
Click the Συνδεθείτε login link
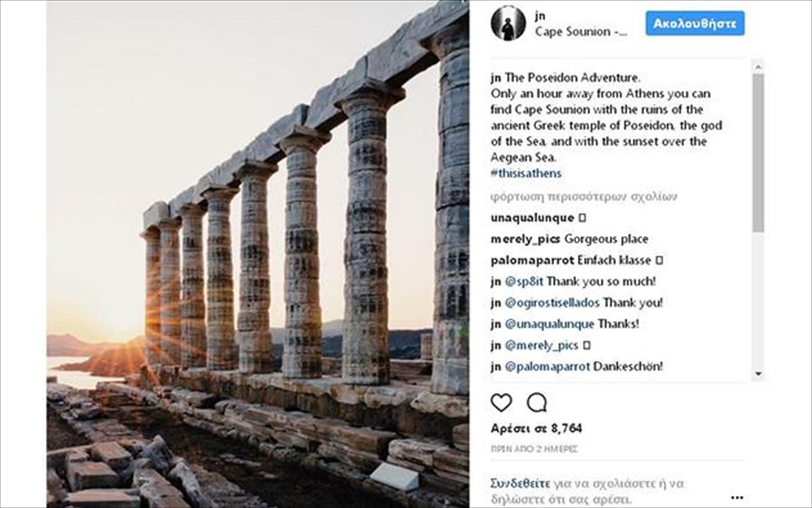[518, 484]
